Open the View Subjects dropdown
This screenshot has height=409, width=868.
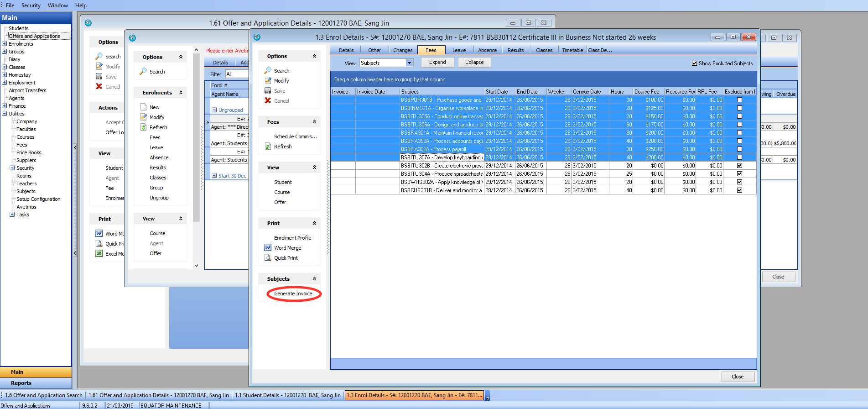[409, 63]
